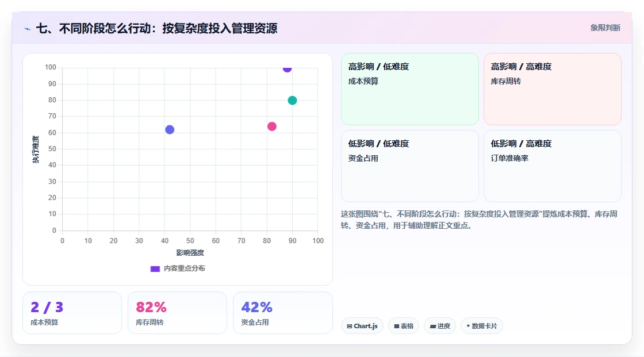Click the teal scatter data point
This screenshot has width=644, height=357.
point(292,100)
